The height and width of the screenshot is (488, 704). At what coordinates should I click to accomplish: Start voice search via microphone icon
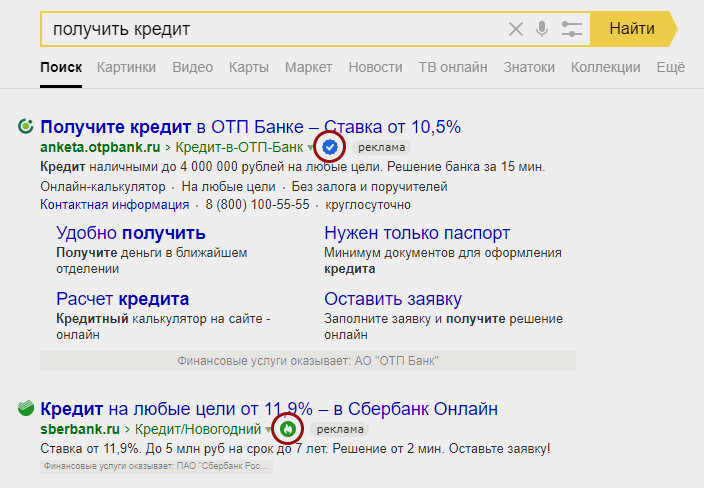pos(542,29)
